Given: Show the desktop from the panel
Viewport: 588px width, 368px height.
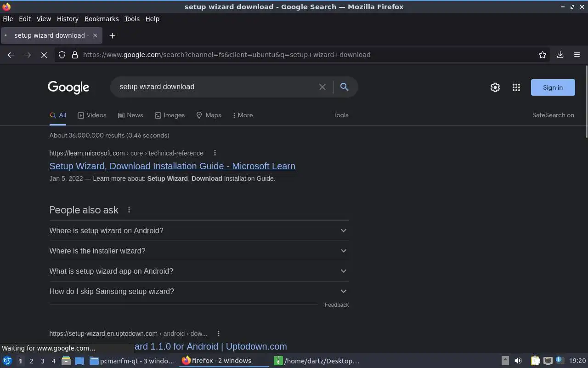Looking at the screenshot, I should tap(79, 361).
